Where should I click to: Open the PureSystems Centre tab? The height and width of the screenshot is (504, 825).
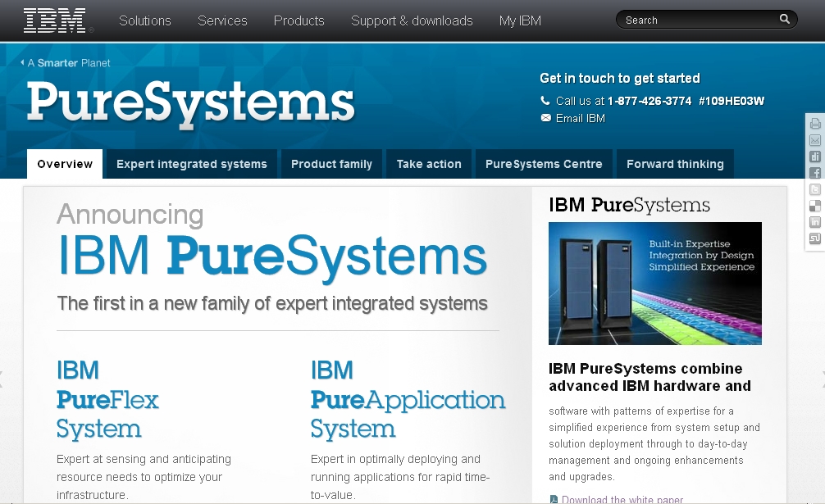pos(544,164)
